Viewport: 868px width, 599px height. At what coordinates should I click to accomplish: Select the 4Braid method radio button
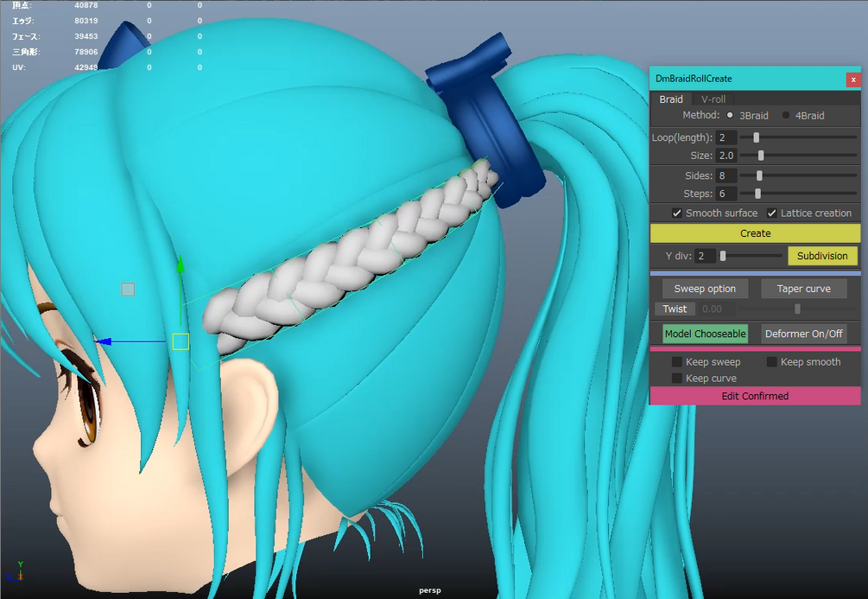click(786, 115)
